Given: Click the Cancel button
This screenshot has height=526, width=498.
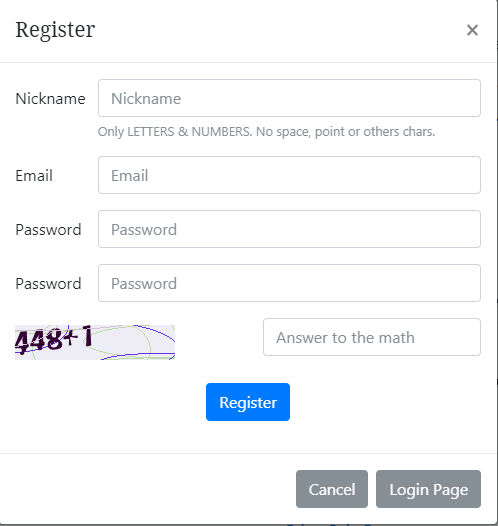Looking at the screenshot, I should [332, 489].
